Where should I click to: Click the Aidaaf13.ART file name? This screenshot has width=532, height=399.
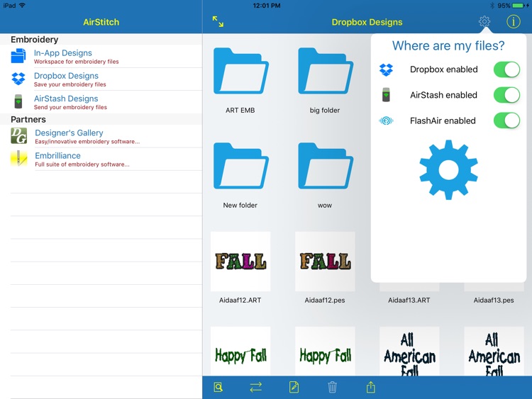[409, 300]
